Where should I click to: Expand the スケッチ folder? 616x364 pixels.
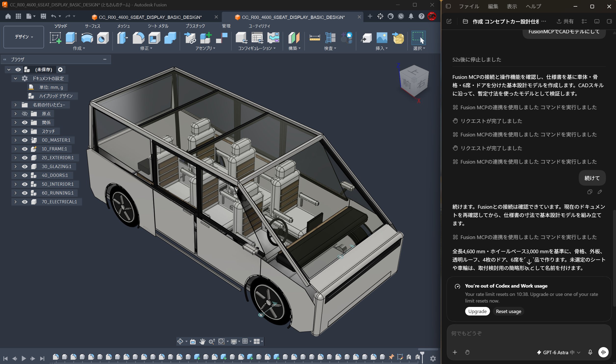tap(15, 131)
